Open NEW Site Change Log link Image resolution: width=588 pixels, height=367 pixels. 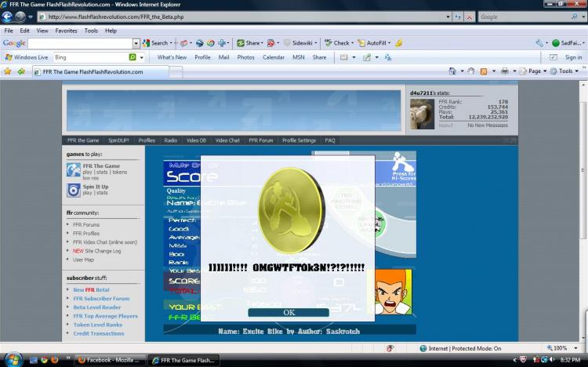click(x=96, y=251)
